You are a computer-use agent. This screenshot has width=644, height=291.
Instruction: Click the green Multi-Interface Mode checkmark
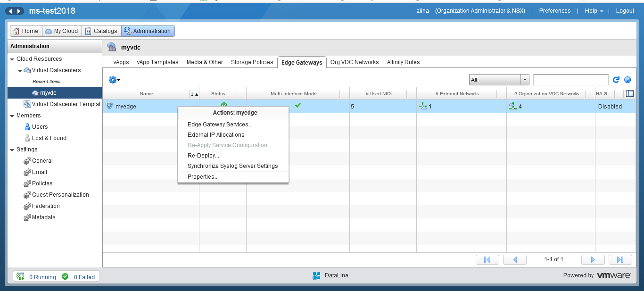(x=298, y=106)
